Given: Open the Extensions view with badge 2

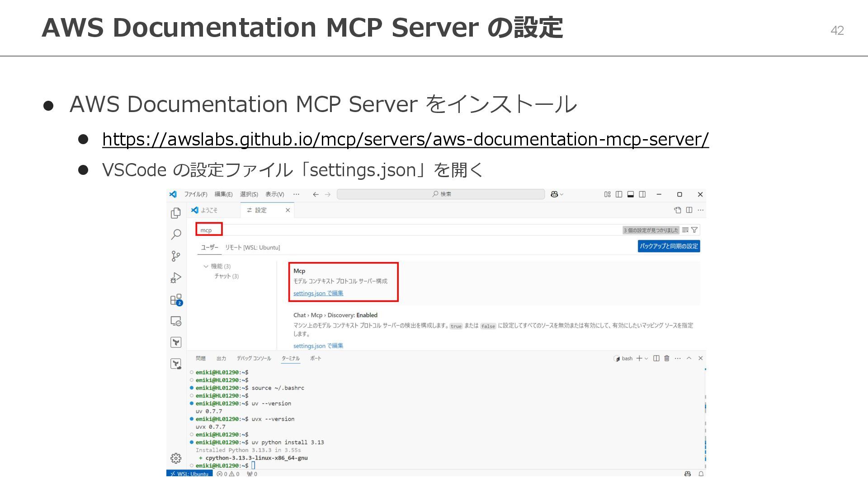Looking at the screenshot, I should click(176, 300).
